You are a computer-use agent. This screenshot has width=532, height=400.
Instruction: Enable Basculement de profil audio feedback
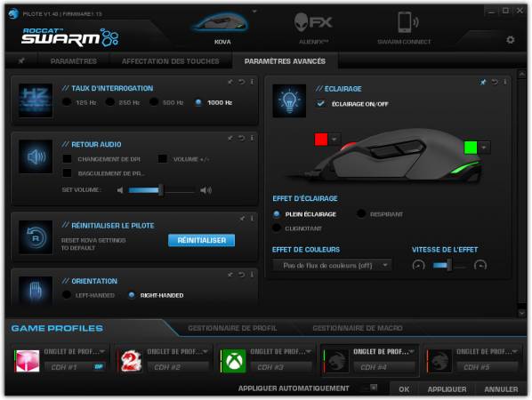[68, 173]
